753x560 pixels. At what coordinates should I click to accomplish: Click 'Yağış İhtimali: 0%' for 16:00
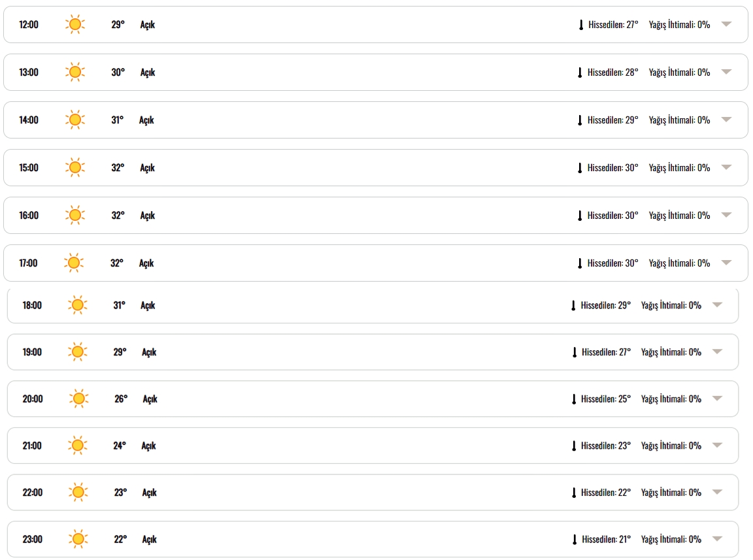pos(679,216)
